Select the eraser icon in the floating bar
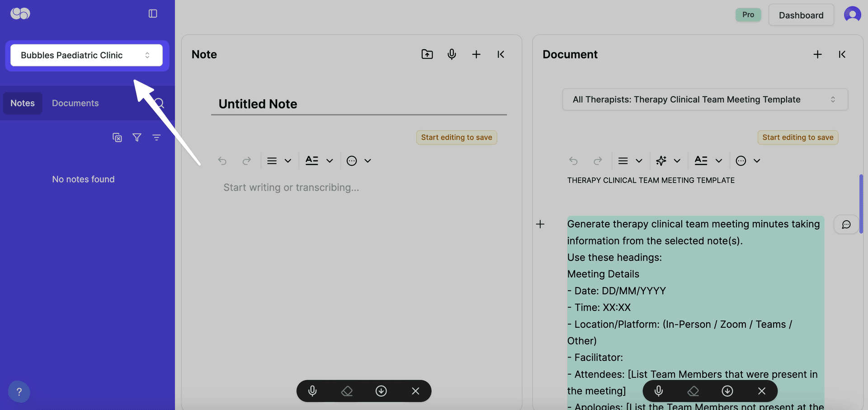The image size is (868, 410). click(x=347, y=391)
